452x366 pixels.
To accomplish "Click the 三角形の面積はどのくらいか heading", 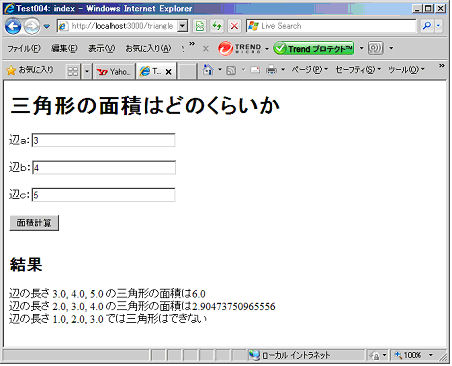I will pyautogui.click(x=145, y=106).
